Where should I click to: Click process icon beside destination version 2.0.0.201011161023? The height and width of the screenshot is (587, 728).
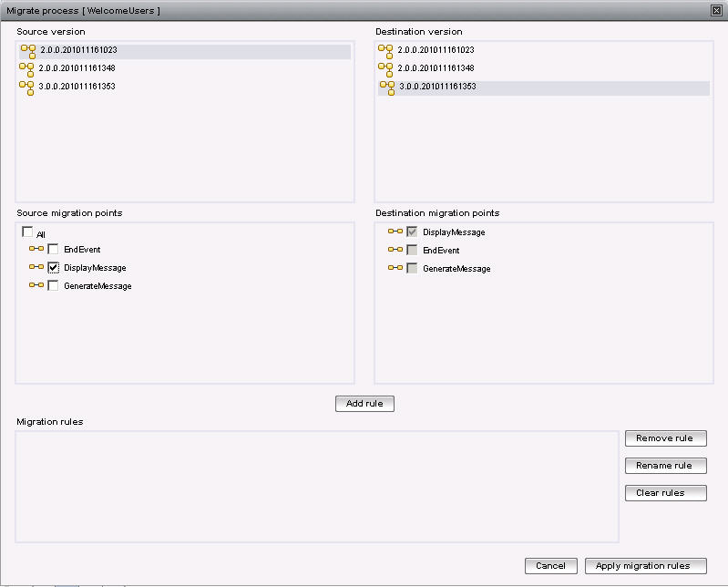click(x=385, y=51)
